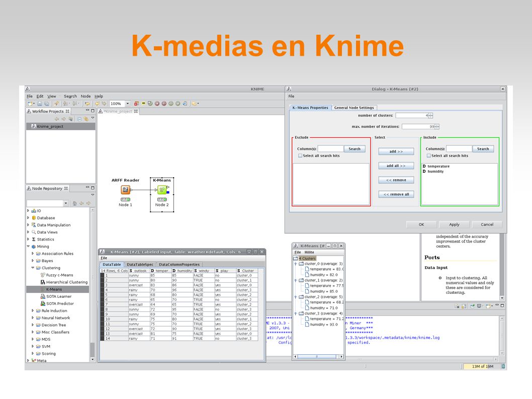Click the Undo toolbar arrow icon
Screen dimensions: 532x399
[x=98, y=104]
